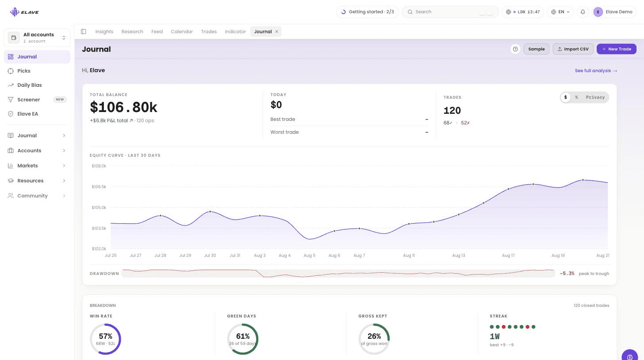This screenshot has height=360, width=644.
Task: Open the help question mark icon
Action: tap(515, 49)
